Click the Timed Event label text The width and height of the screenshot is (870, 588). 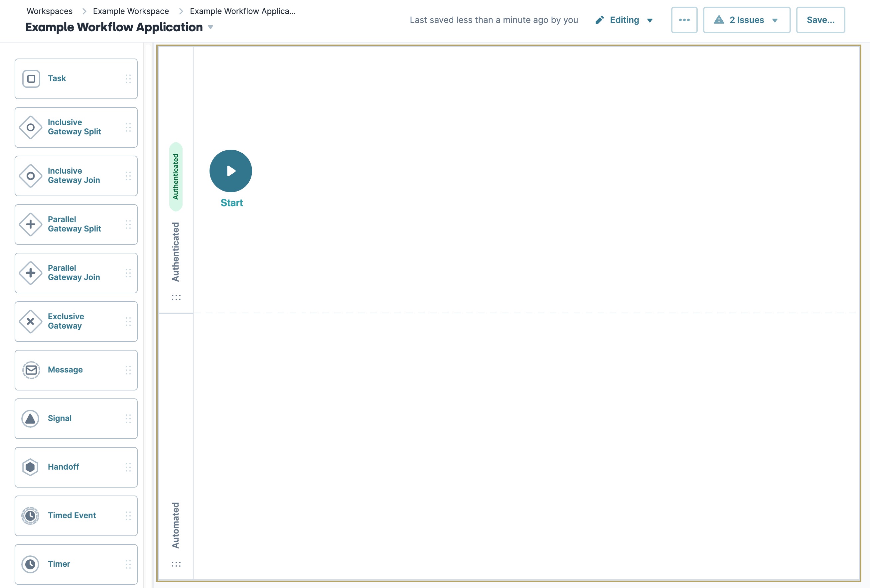[72, 516]
